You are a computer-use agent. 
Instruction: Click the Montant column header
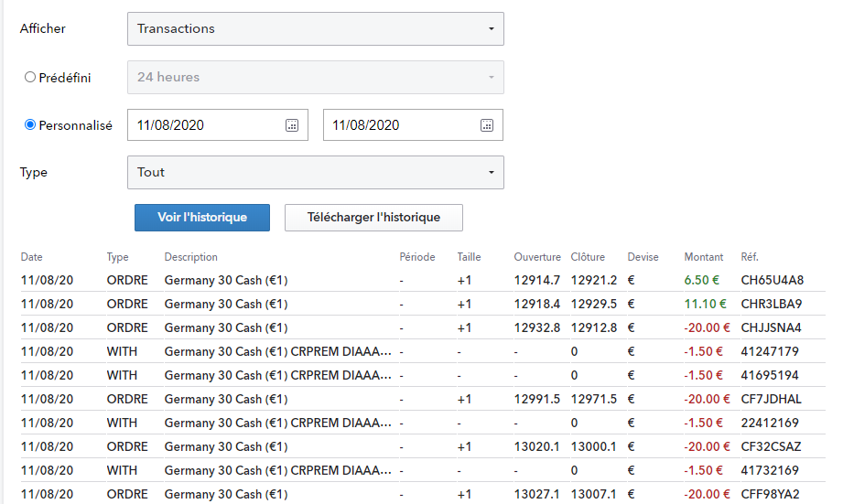[x=703, y=257]
